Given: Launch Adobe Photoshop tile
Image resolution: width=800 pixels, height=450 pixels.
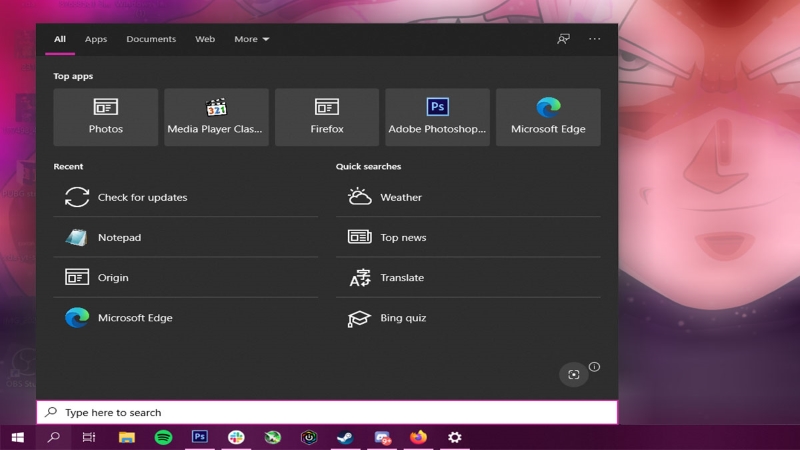Looking at the screenshot, I should [x=437, y=117].
